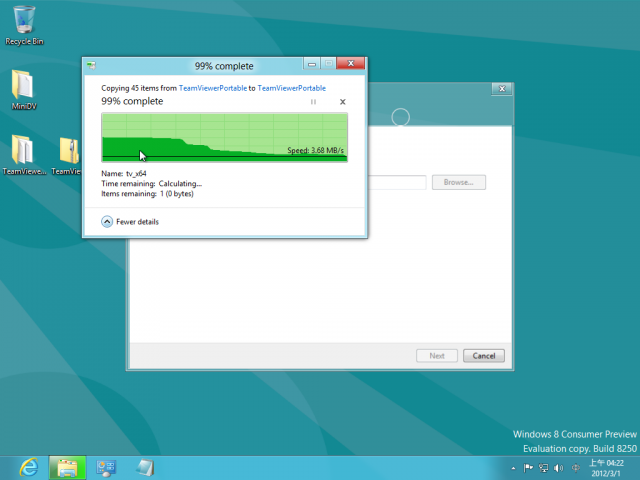The height and width of the screenshot is (480, 640).
Task: Select the TeamViewer folder icon on desktop
Action: 24,155
